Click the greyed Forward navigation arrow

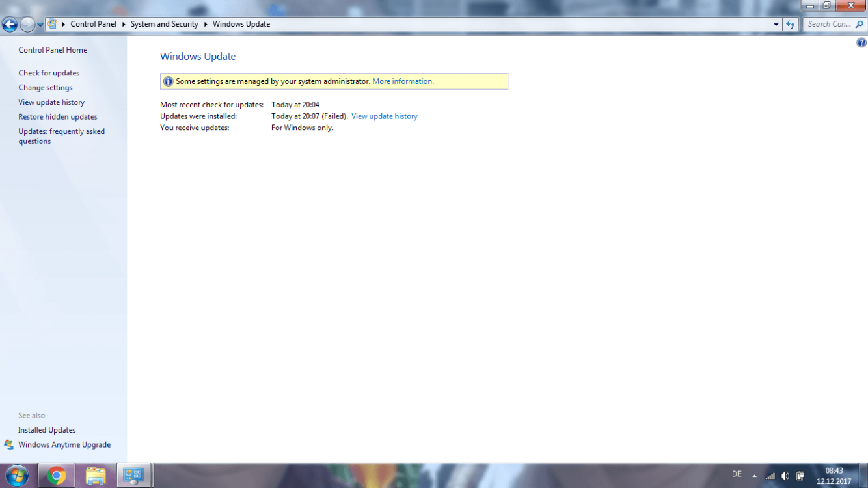[27, 25]
